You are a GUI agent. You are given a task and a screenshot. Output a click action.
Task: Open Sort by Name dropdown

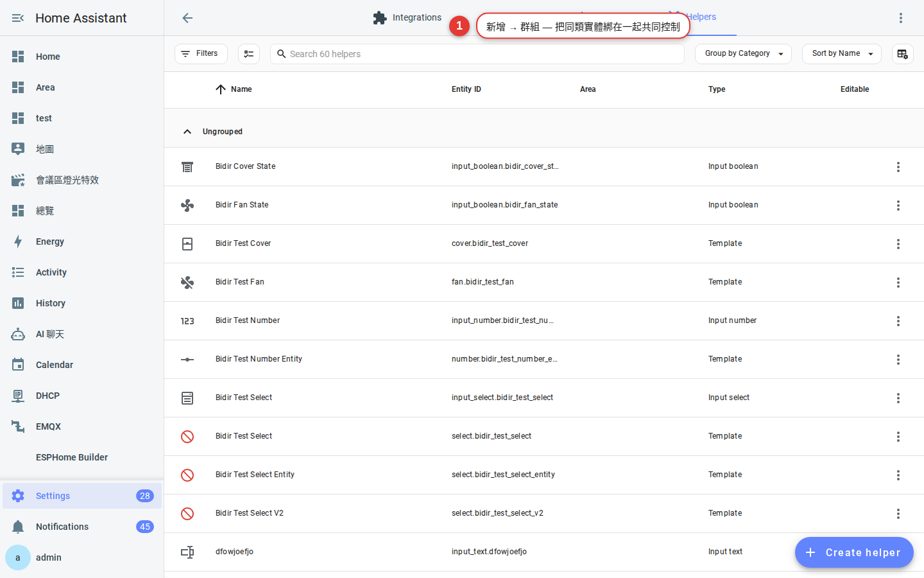click(842, 54)
